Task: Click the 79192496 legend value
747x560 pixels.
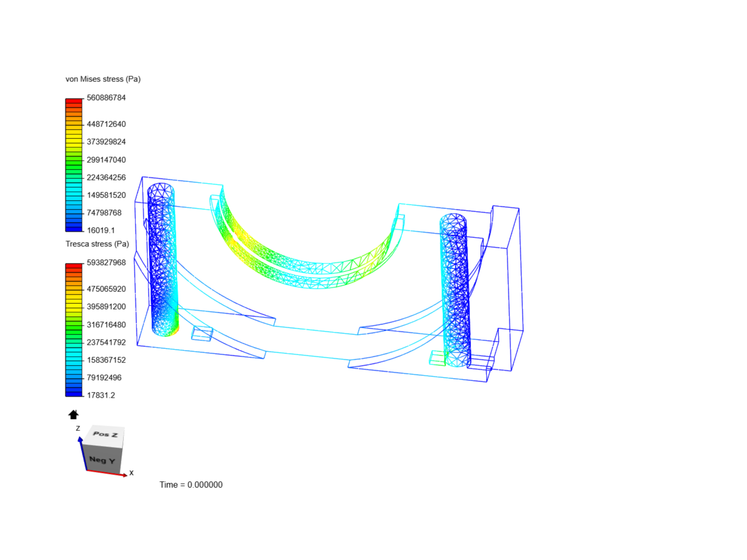Action: (104, 377)
